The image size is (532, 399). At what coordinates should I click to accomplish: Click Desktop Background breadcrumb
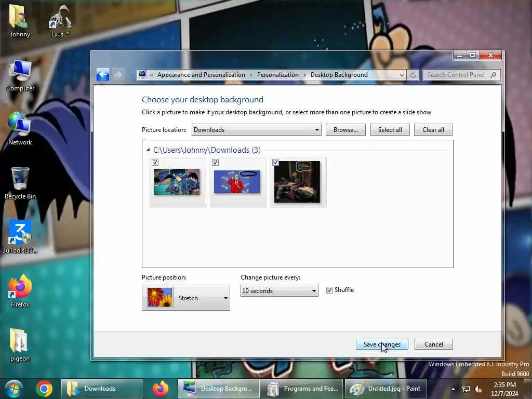tap(339, 75)
